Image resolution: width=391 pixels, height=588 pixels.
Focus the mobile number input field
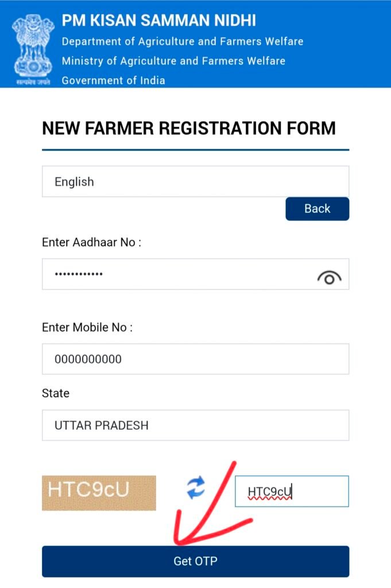click(195, 359)
